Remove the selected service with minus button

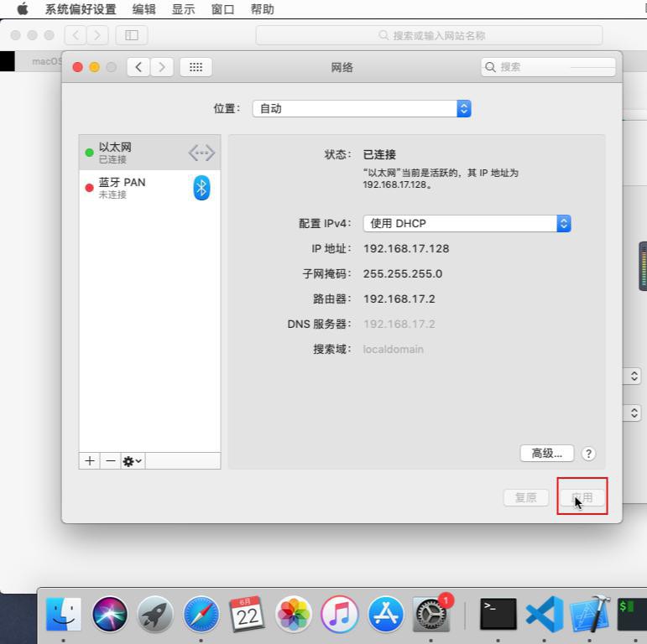(110, 460)
